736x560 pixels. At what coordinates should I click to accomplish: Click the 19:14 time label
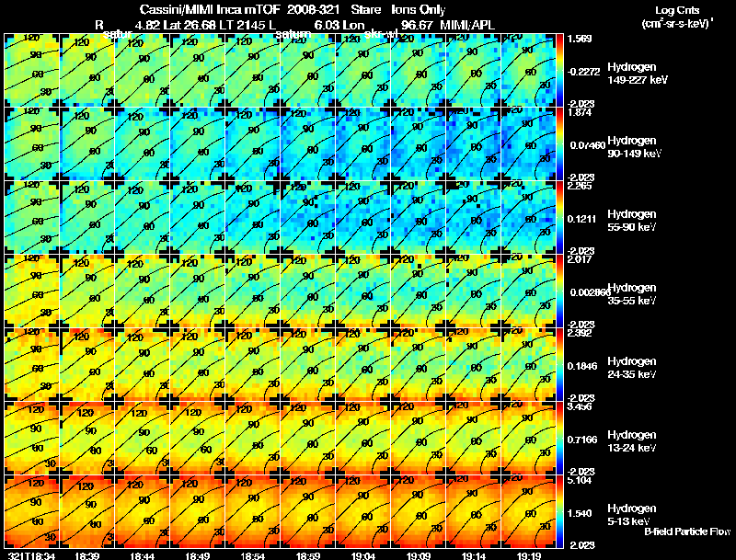474,555
